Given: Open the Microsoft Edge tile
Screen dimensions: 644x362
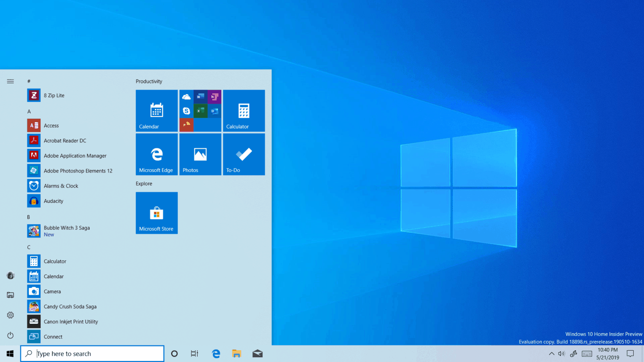Looking at the screenshot, I should [157, 154].
